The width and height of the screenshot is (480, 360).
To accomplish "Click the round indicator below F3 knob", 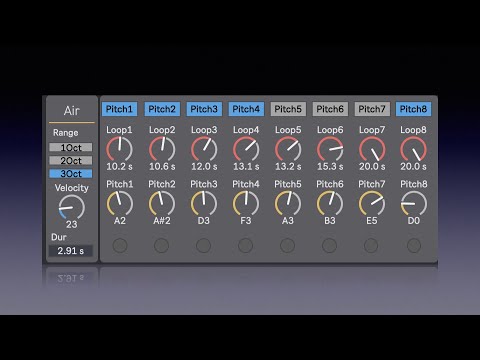I will [x=245, y=246].
